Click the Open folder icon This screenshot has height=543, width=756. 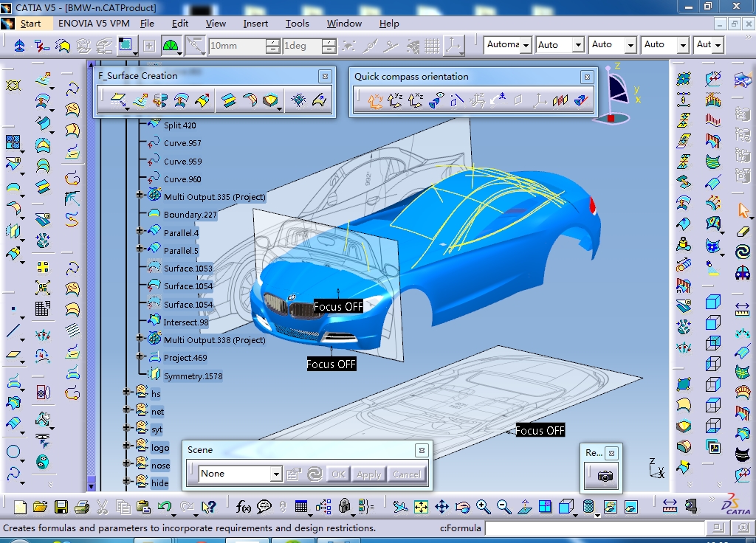pos(41,507)
